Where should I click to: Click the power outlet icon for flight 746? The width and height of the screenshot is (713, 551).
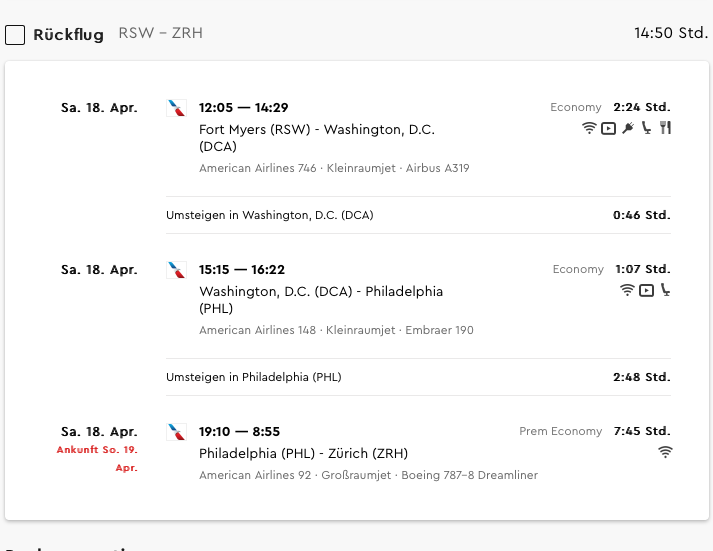[x=628, y=128]
